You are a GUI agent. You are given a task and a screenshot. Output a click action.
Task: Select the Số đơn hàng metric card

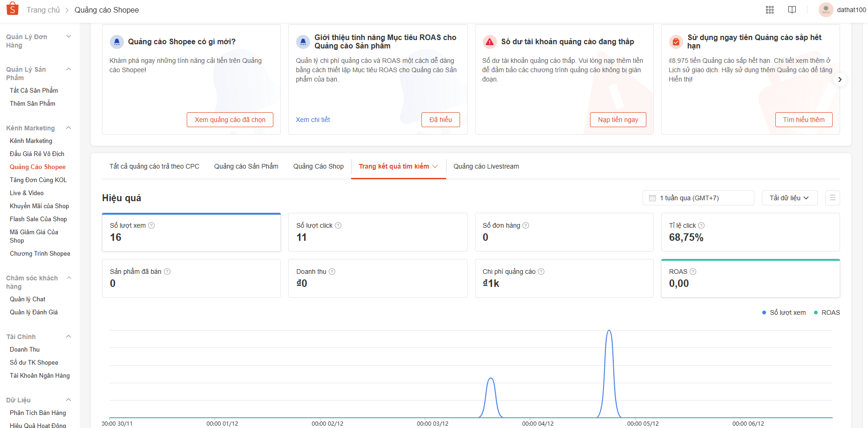click(x=564, y=232)
